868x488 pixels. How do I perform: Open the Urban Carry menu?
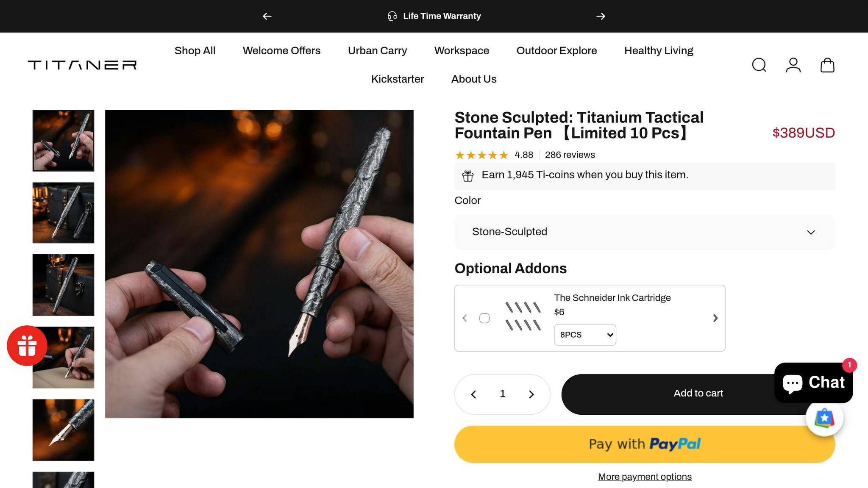[x=377, y=50]
